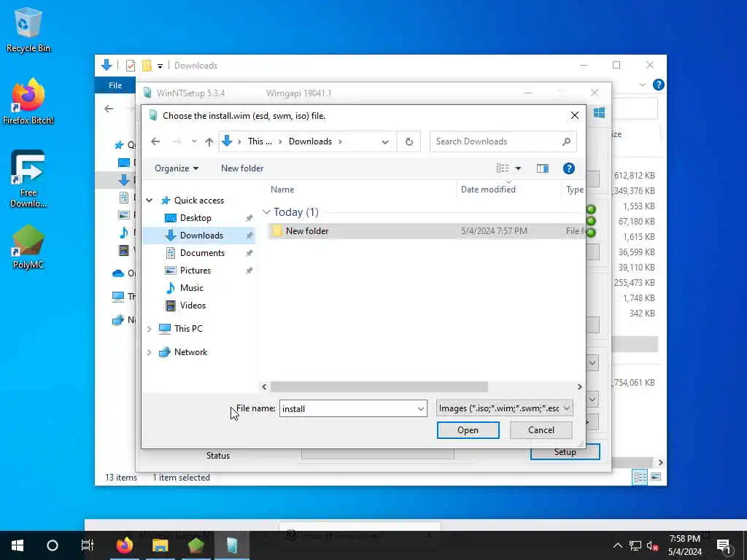Screen dimensions: 747x560
Task: Expand the This PC tree node
Action: coord(149,329)
